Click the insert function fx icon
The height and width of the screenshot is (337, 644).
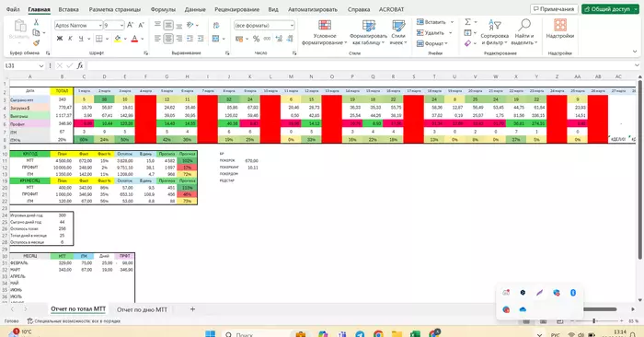point(80,65)
